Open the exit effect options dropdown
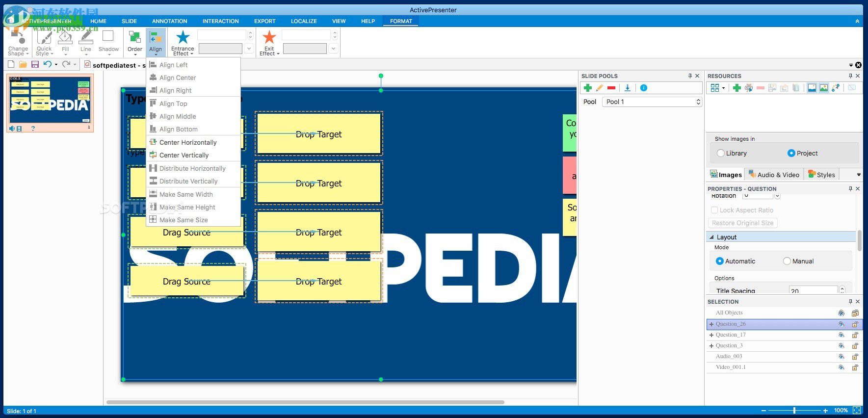This screenshot has width=868, height=418. [334, 49]
